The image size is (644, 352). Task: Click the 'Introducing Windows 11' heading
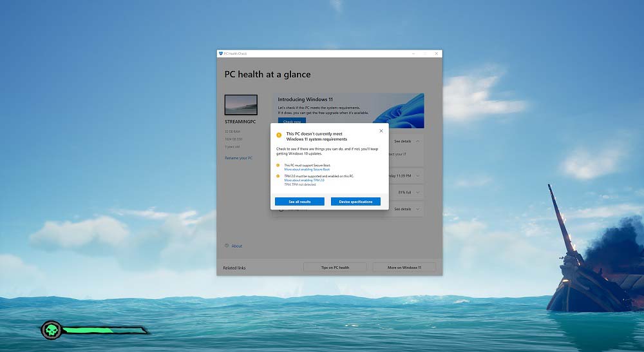click(305, 99)
